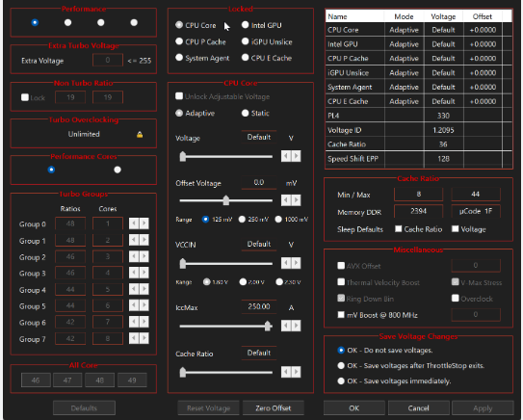
Task: Click the IccMax slider handle
Action: tap(268, 326)
